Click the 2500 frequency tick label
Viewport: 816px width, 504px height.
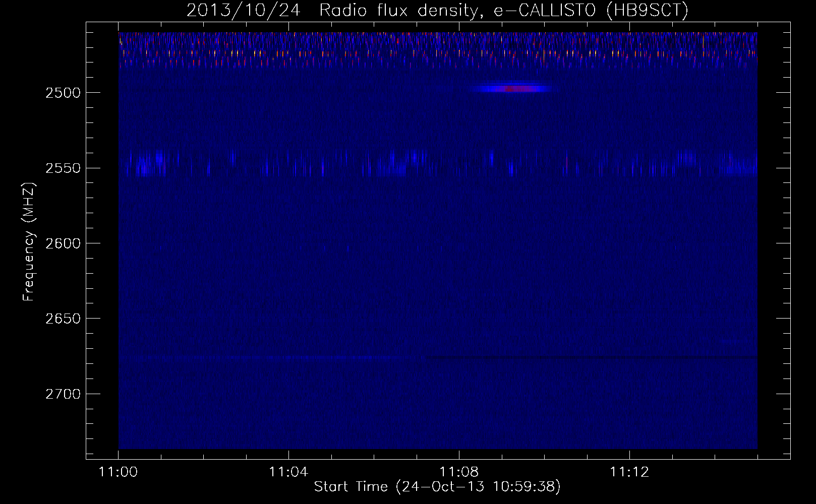tap(63, 93)
